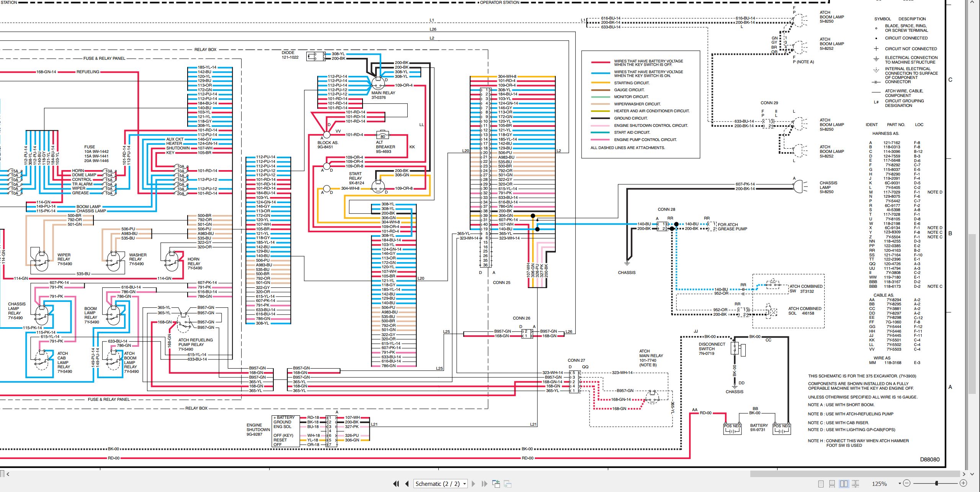Click the WIPER RELAY 7Y-5490 label

point(64,259)
